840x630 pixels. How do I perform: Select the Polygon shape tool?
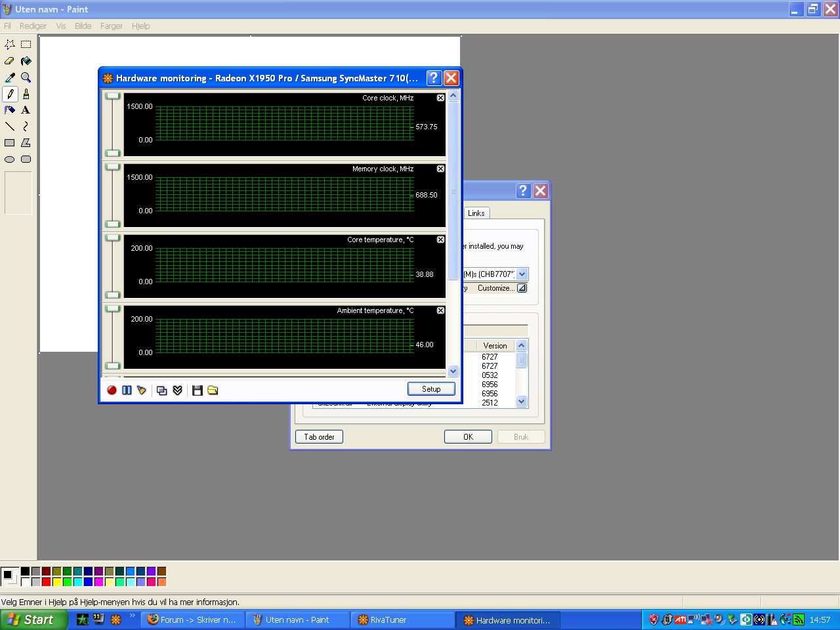pyautogui.click(x=26, y=143)
